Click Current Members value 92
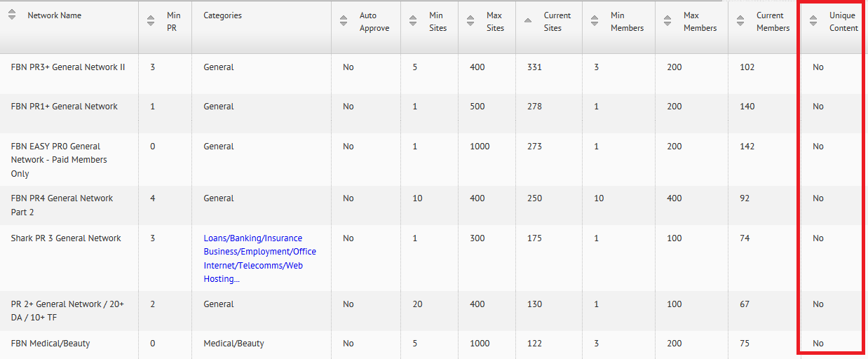 coord(745,198)
